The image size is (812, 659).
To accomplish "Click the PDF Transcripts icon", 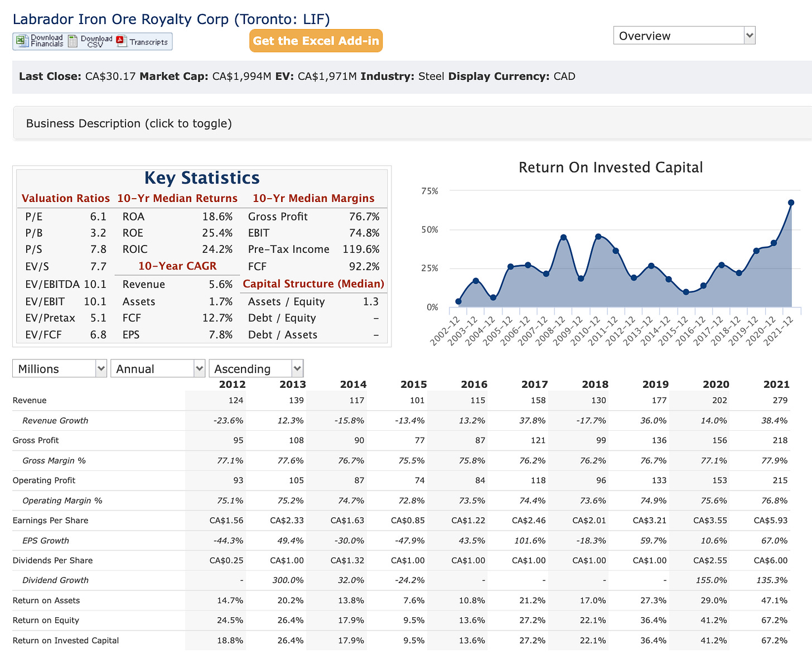I will pos(121,41).
